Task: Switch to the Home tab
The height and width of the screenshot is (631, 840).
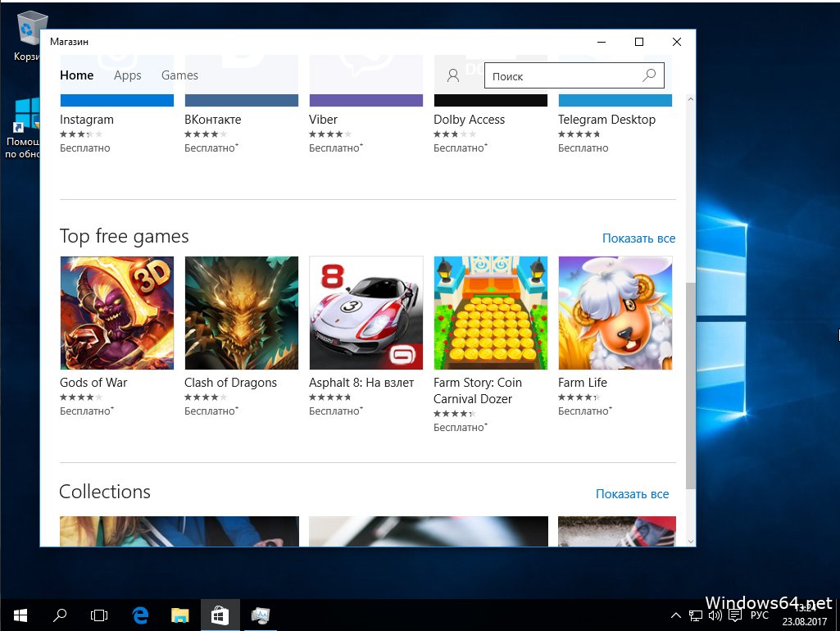Action: point(76,75)
